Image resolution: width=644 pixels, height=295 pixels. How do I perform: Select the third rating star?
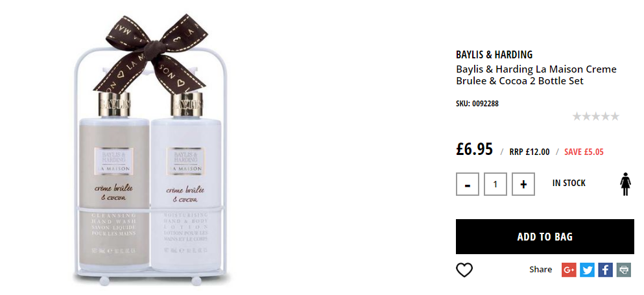595,117
